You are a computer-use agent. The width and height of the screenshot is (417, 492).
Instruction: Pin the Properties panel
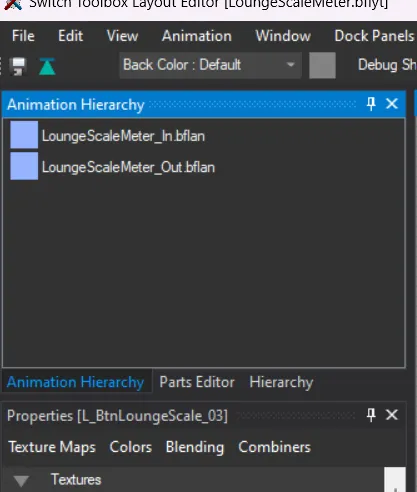pos(371,415)
